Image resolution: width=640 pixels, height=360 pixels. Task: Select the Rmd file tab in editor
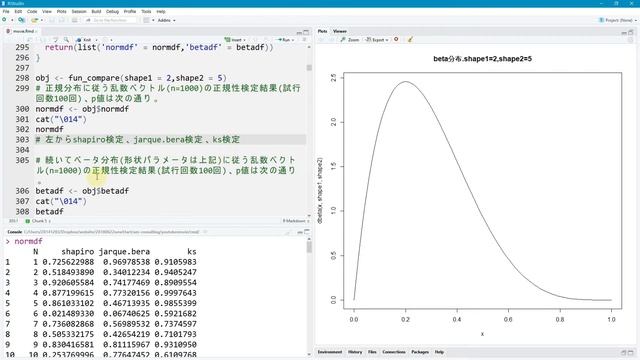pyautogui.click(x=22, y=31)
